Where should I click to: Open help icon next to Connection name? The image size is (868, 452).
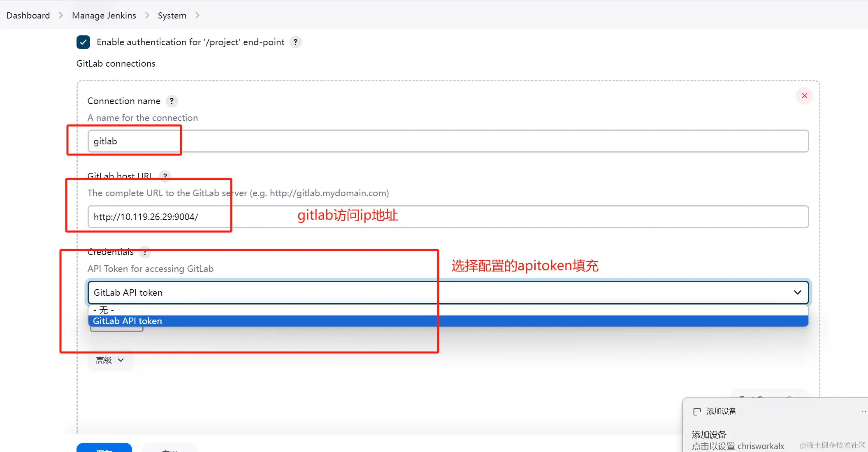pyautogui.click(x=172, y=101)
